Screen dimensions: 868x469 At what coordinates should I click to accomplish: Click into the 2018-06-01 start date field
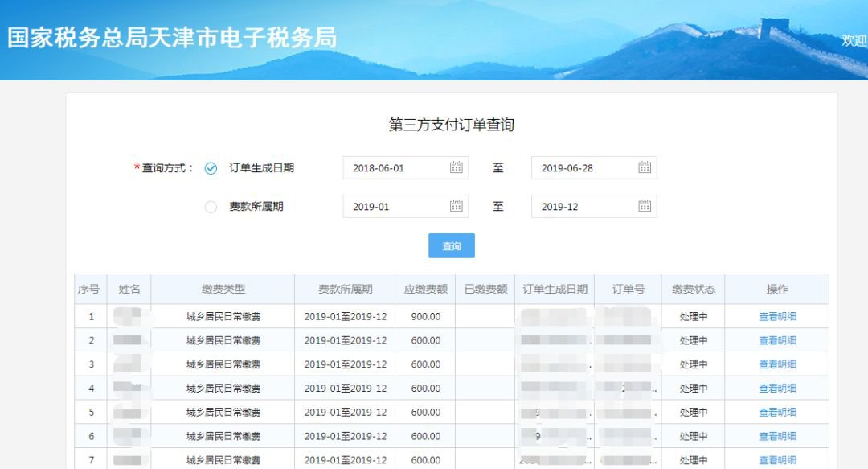pyautogui.click(x=394, y=168)
